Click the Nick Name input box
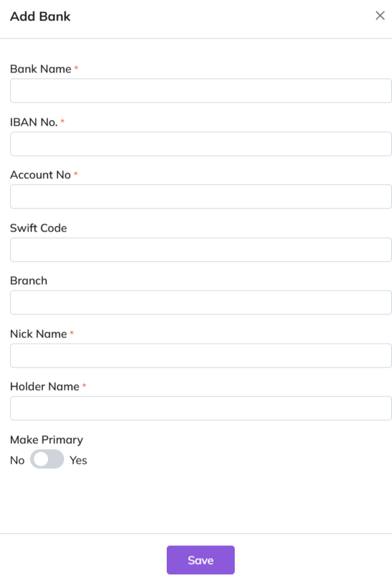 (x=201, y=355)
